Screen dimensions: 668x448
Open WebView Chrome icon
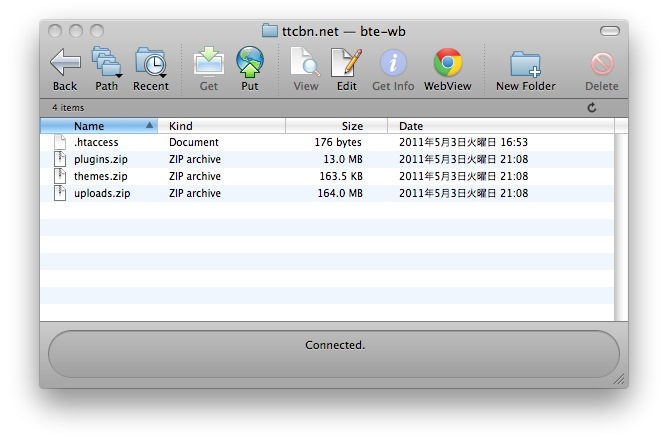pyautogui.click(x=447, y=64)
